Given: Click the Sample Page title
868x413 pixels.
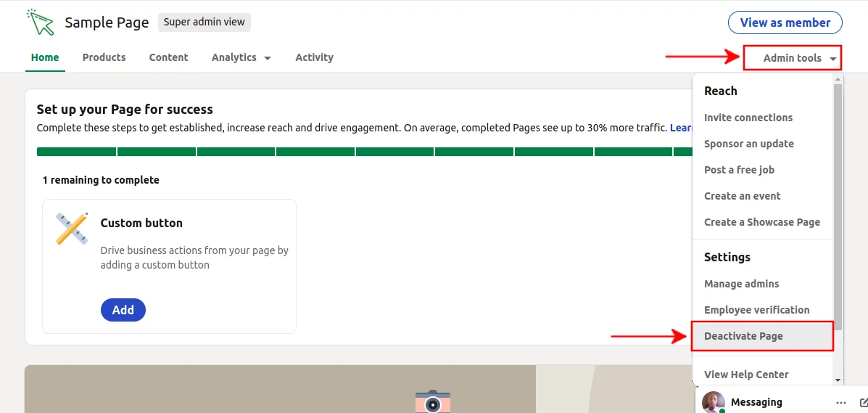Looking at the screenshot, I should click(x=107, y=23).
